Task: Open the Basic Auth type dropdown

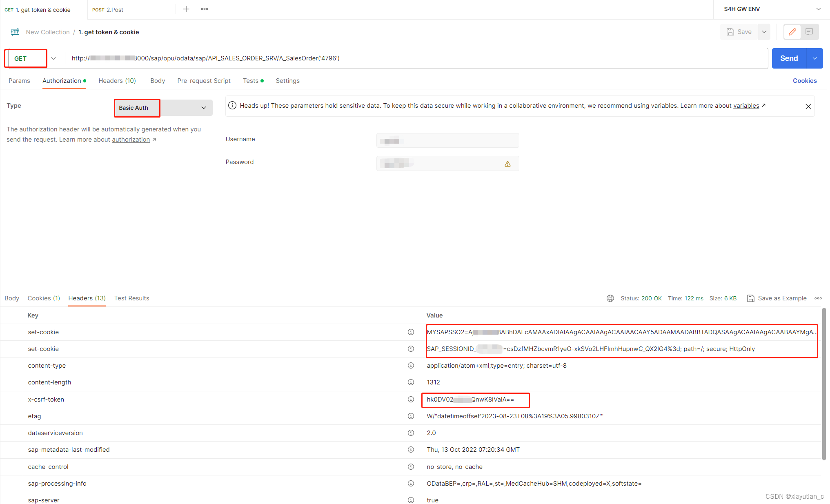Action: [203, 108]
